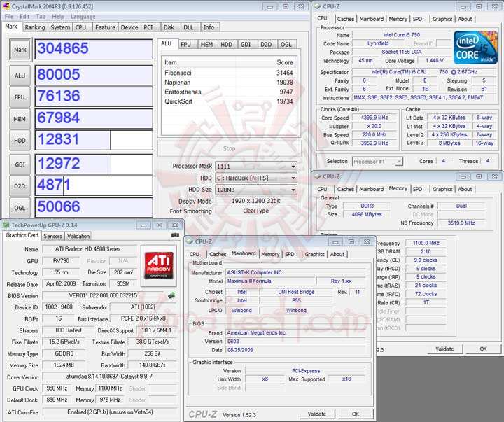The image size is (504, 422).
Task: Open CPU tab in Mainboard CPU-Z window
Action: point(195,254)
